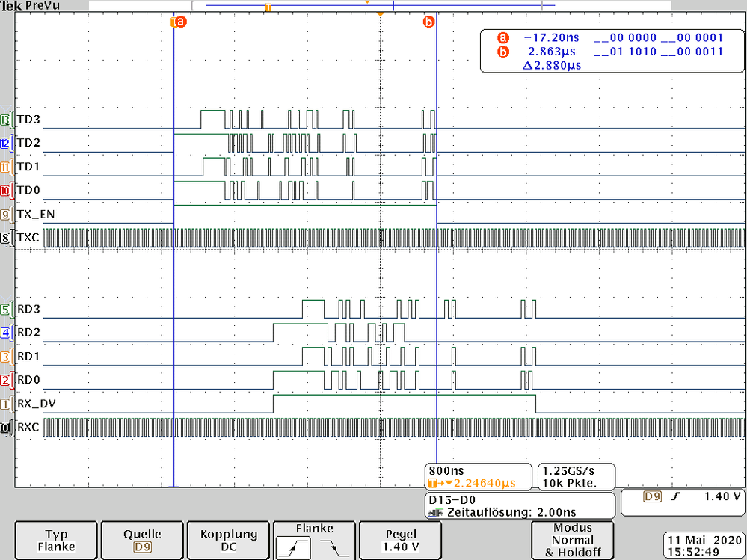747x560 pixels.
Task: Open the Typ Flanke trigger type selector
Action: click(x=55, y=540)
